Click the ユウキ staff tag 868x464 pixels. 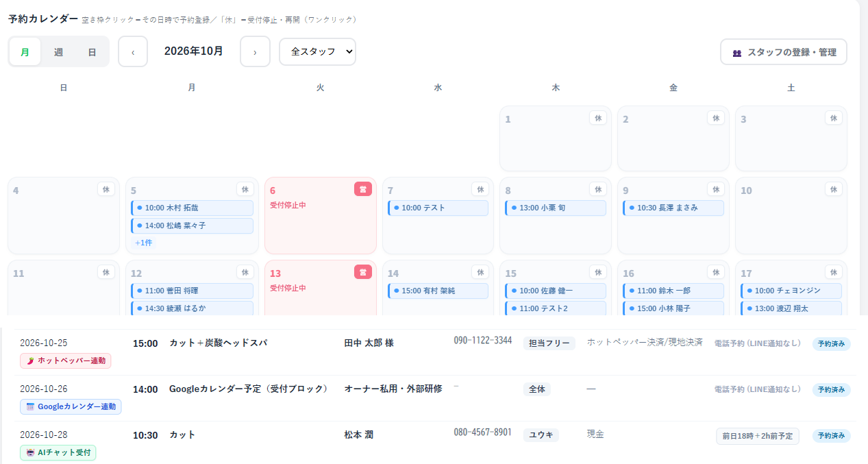pyautogui.click(x=541, y=435)
